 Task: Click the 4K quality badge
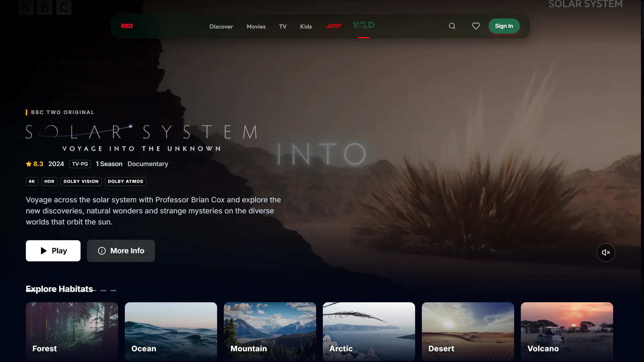(x=32, y=182)
